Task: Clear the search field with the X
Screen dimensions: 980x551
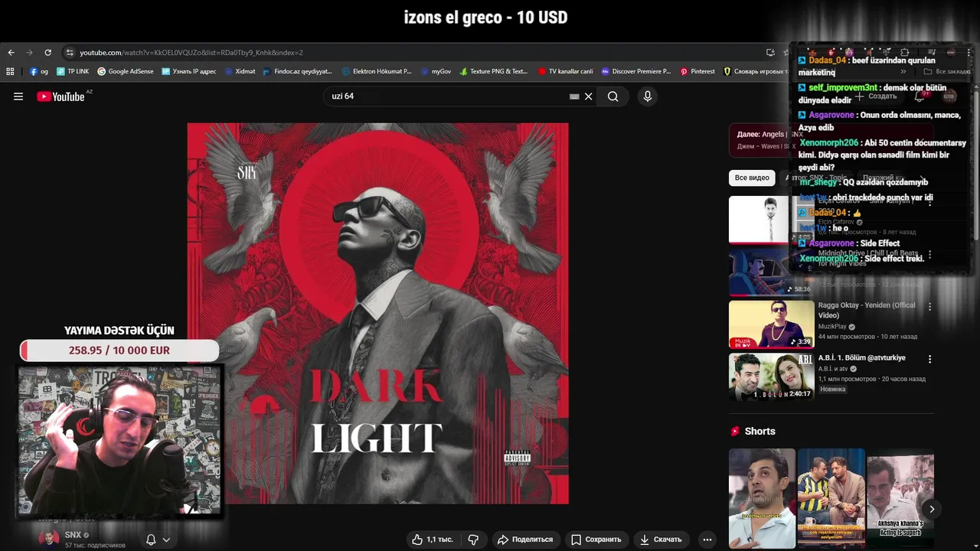Action: click(x=589, y=96)
